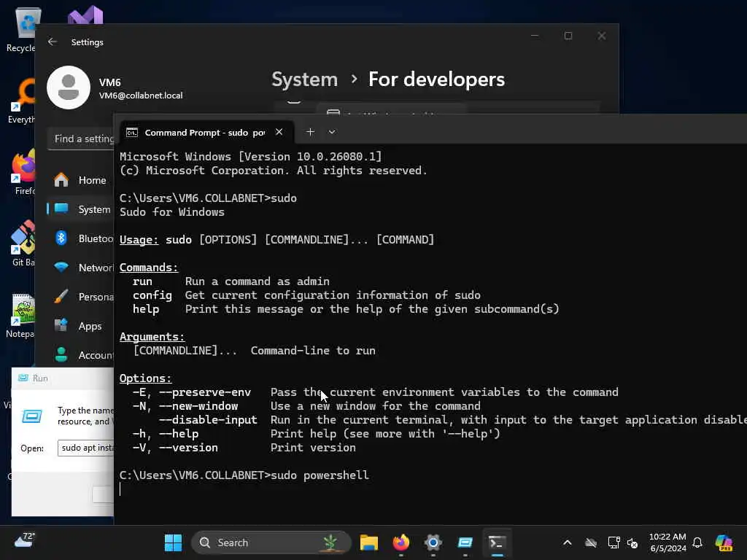Click the Run dialog title icon

pos(23,378)
